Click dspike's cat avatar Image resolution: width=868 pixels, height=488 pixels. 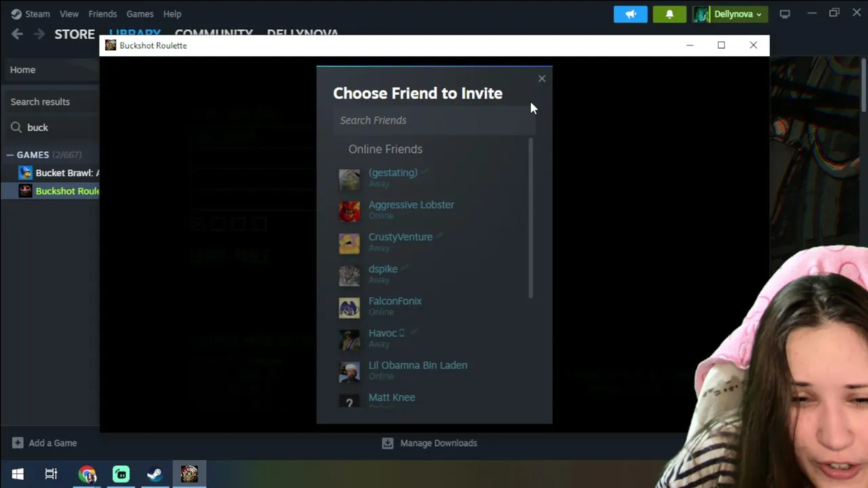click(349, 274)
